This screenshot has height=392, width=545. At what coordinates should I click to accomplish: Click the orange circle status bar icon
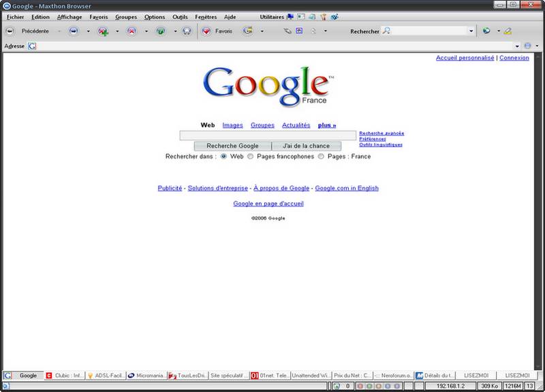point(379,386)
